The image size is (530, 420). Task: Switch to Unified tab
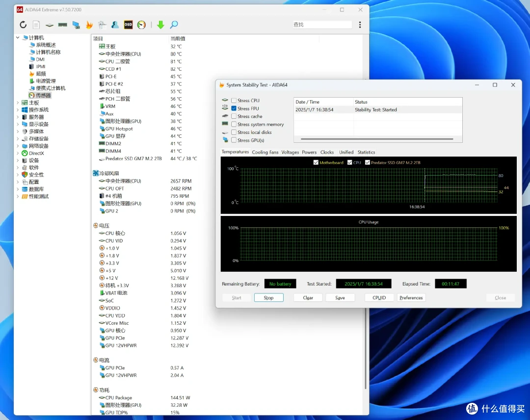tap(346, 153)
